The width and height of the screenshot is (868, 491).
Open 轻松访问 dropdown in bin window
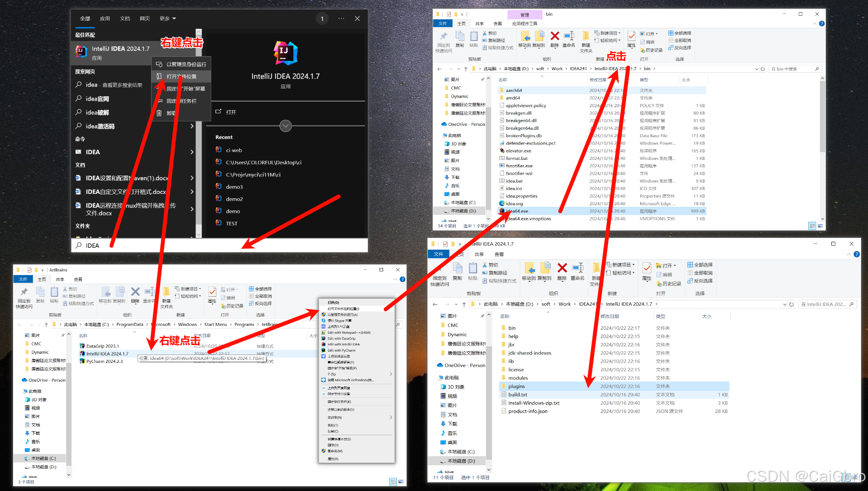608,41
